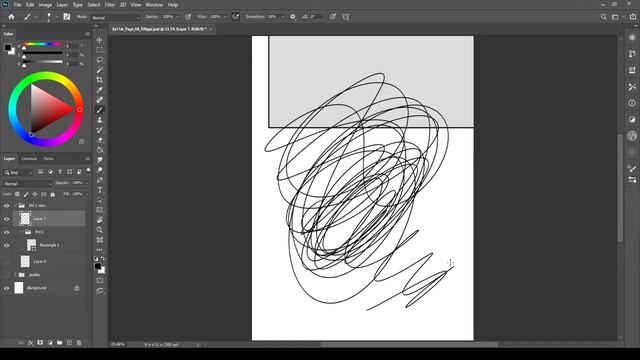Select the Rectangular Marquee tool

[100, 50]
